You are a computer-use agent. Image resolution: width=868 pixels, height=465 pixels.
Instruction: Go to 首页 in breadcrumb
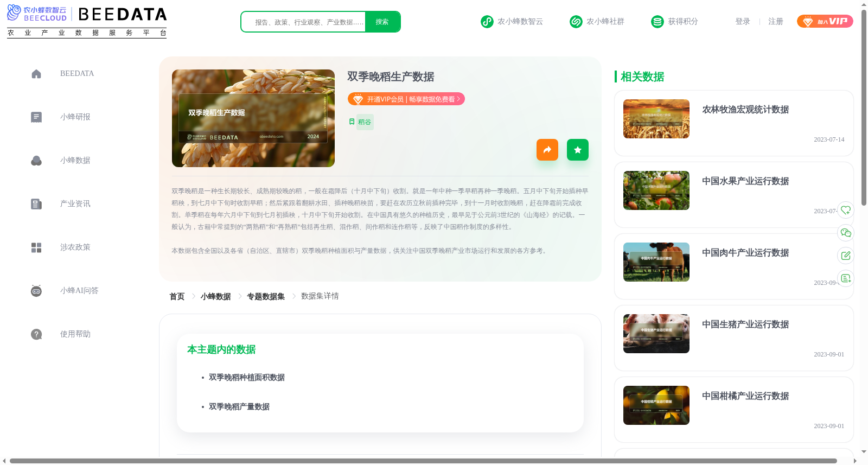point(177,296)
